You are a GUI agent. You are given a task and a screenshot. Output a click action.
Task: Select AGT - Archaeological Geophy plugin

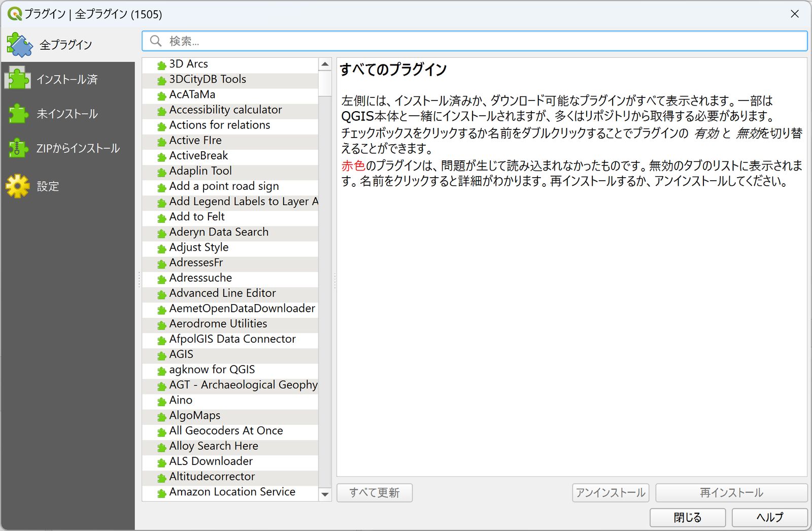click(x=230, y=385)
